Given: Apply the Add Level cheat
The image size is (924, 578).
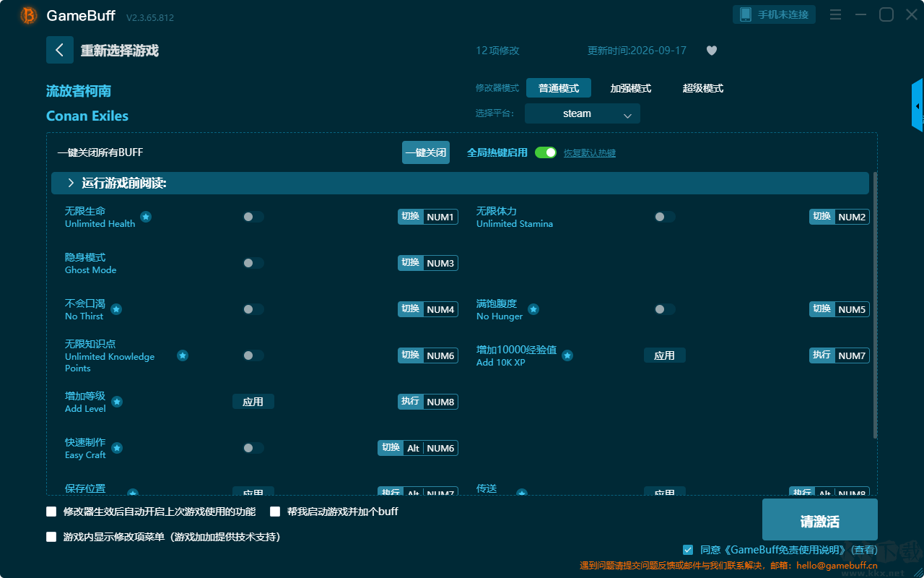Looking at the screenshot, I should [253, 402].
